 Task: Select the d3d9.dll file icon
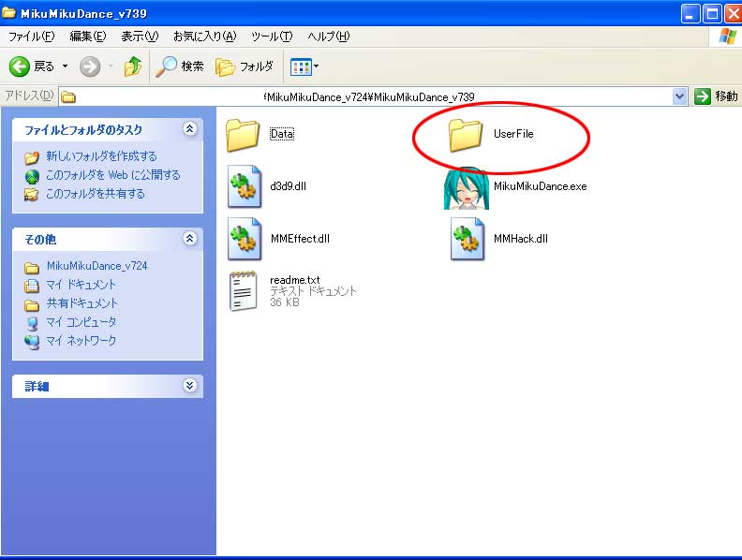pos(245,186)
